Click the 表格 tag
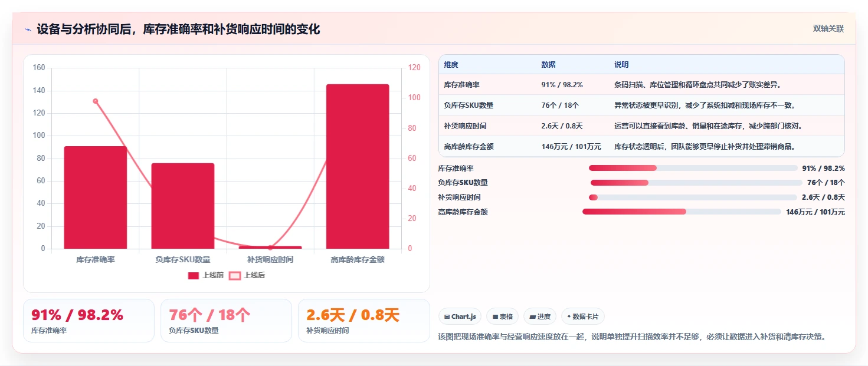The image size is (868, 366). 502,316
